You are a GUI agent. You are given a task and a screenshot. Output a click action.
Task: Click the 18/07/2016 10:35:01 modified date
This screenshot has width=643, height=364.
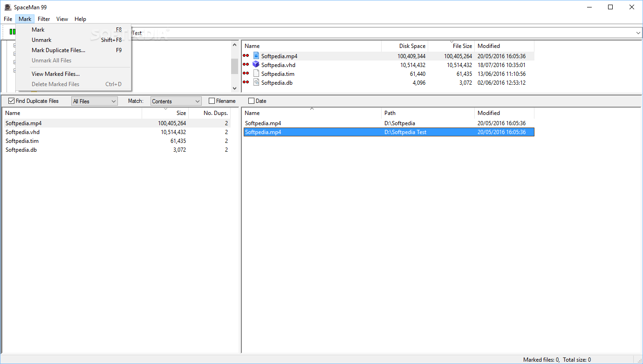tap(501, 65)
